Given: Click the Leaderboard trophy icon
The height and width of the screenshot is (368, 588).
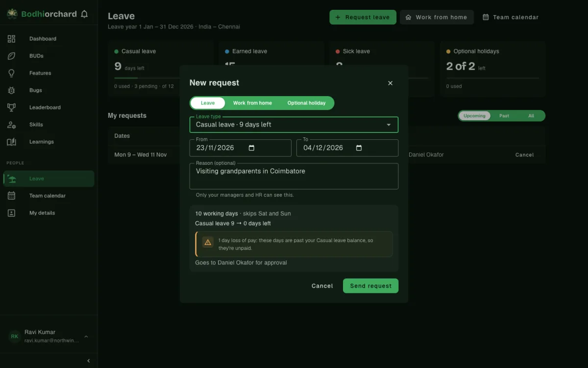Looking at the screenshot, I should (11, 107).
